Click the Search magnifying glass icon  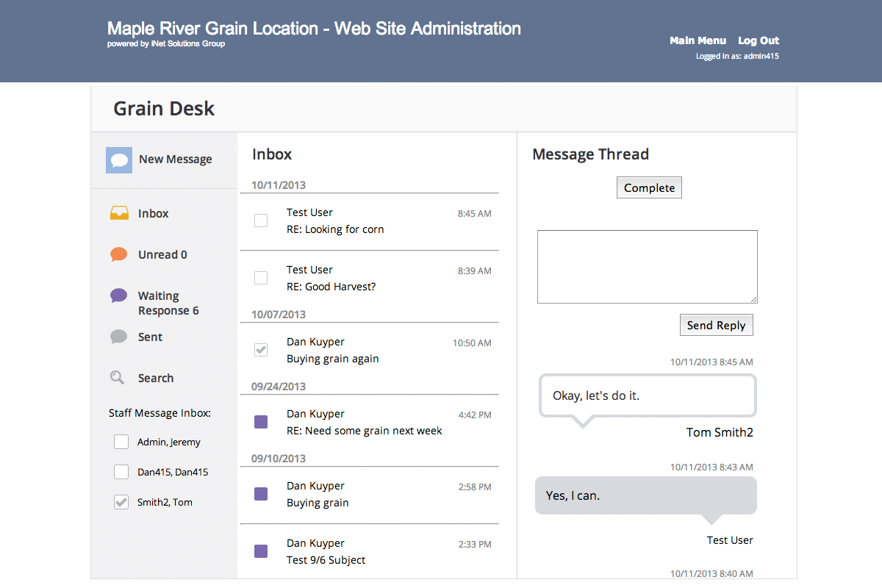pyautogui.click(x=118, y=379)
